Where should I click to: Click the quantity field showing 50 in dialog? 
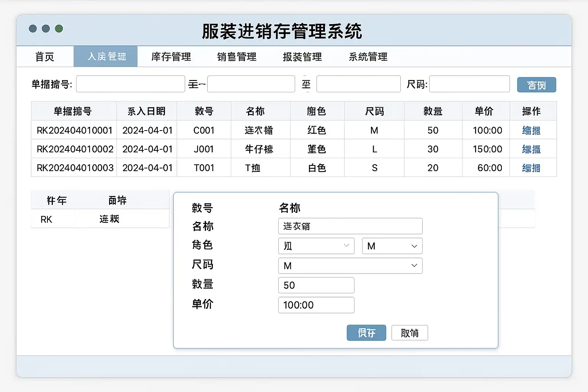pos(316,285)
